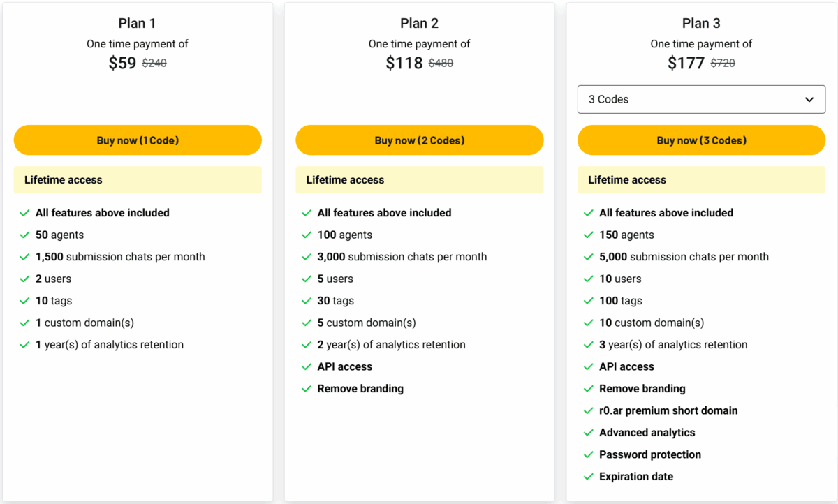Click Buy now (3 Codes) button
The image size is (838, 504).
pos(701,140)
